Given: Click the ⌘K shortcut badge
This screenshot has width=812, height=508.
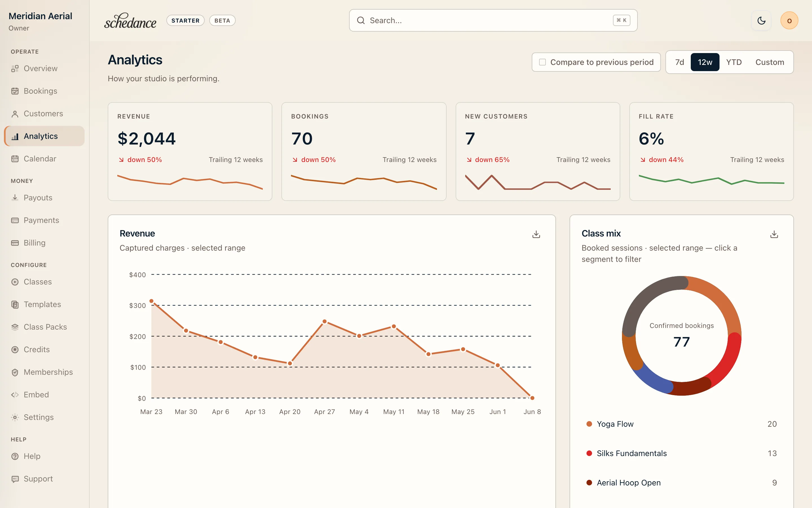Looking at the screenshot, I should tap(621, 21).
